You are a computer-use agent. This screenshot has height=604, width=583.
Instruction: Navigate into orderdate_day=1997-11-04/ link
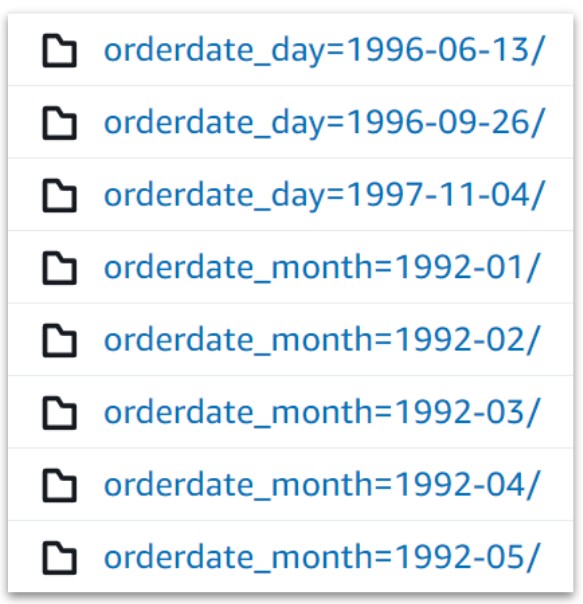point(324,196)
